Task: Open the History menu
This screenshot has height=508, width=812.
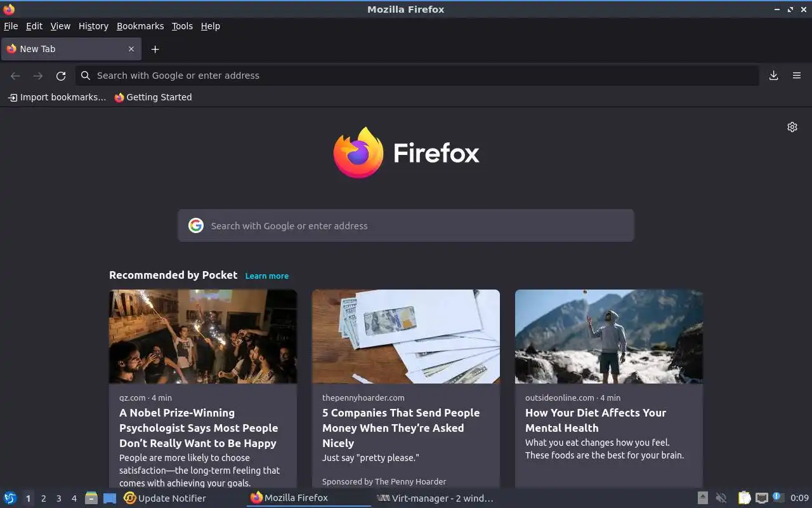Action: click(93, 26)
